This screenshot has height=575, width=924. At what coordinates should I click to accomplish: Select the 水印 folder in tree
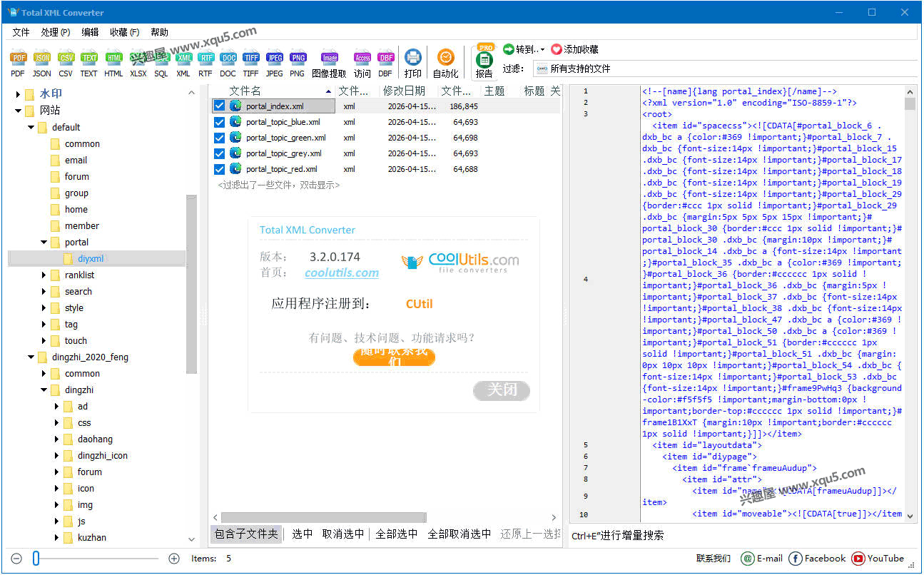pyautogui.click(x=51, y=94)
